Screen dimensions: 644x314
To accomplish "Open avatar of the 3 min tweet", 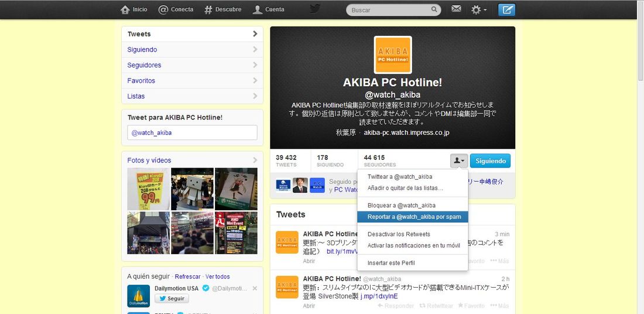I will pyautogui.click(x=287, y=242).
